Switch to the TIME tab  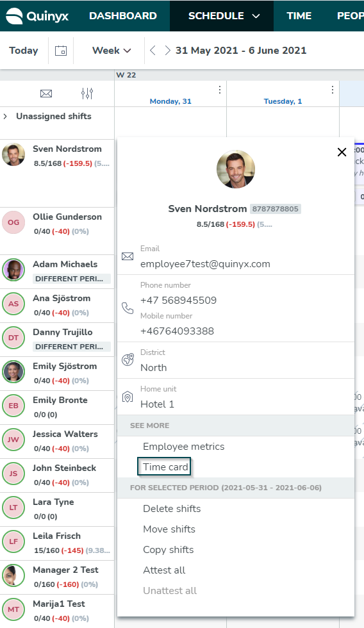[x=299, y=16]
